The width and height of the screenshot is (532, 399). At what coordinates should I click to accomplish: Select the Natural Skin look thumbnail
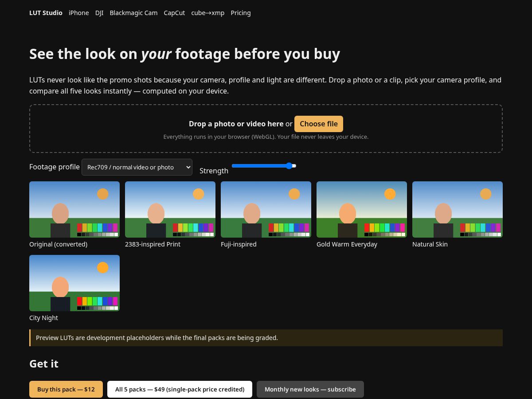tap(458, 209)
